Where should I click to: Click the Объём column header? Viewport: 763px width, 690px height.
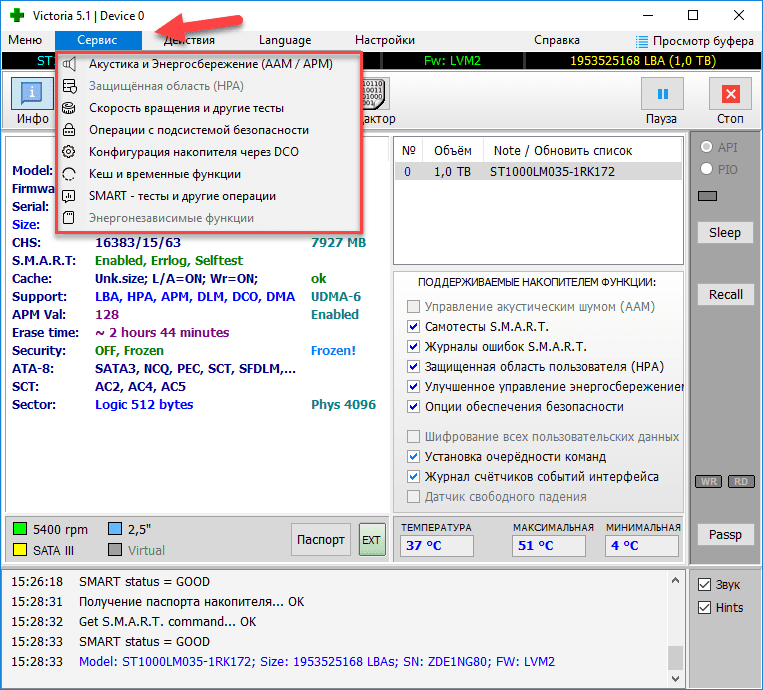coord(453,151)
